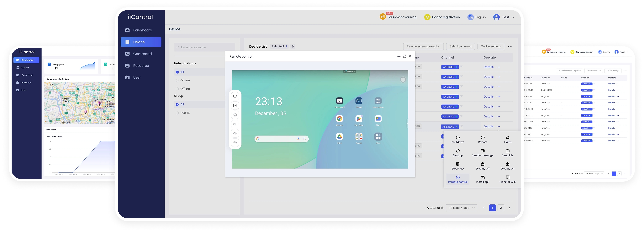
Task: Click the Reboot icon in the command menu
Action: pyautogui.click(x=483, y=137)
